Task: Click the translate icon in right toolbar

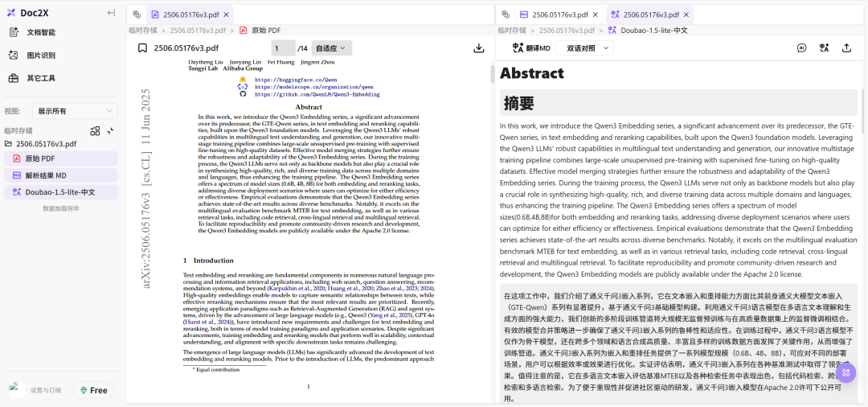Action: click(x=825, y=48)
